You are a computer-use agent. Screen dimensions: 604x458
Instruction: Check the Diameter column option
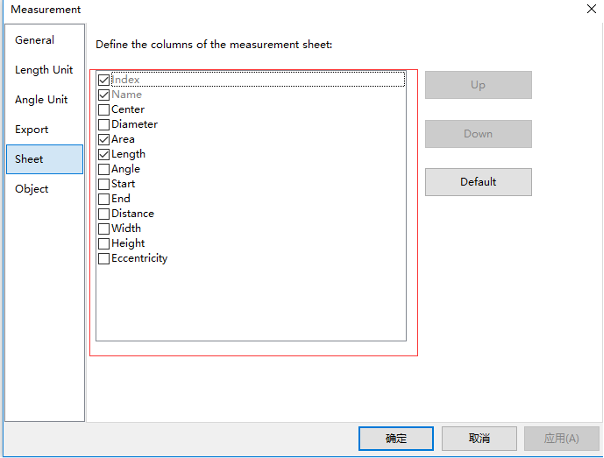point(104,125)
